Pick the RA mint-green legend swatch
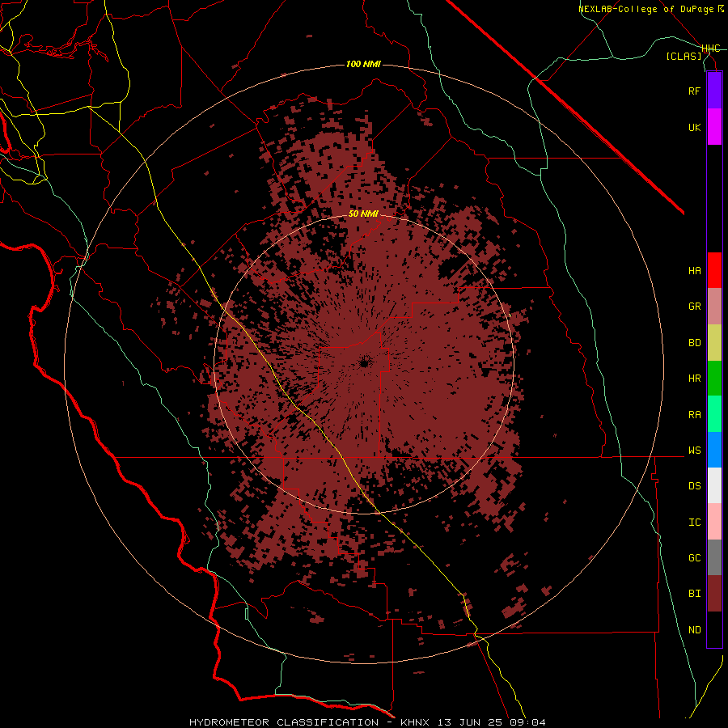The height and width of the screenshot is (728, 728). [x=714, y=414]
